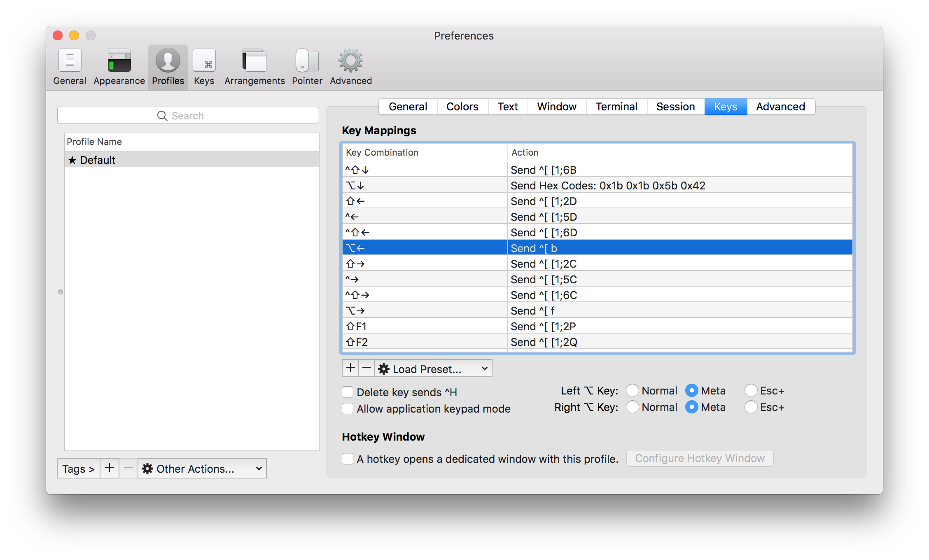Select the Send ^[ [1;5D mapping row
This screenshot has height=560, width=929.
(598, 217)
